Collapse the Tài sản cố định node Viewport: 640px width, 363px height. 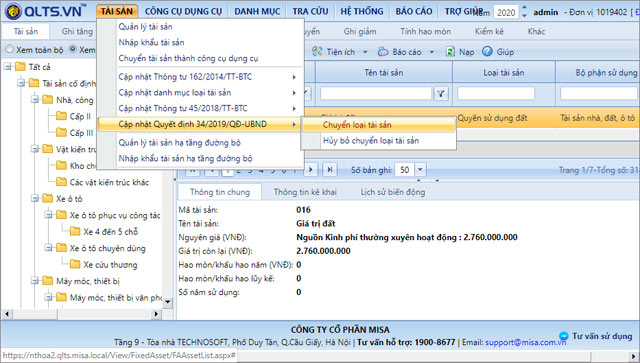coord(22,83)
